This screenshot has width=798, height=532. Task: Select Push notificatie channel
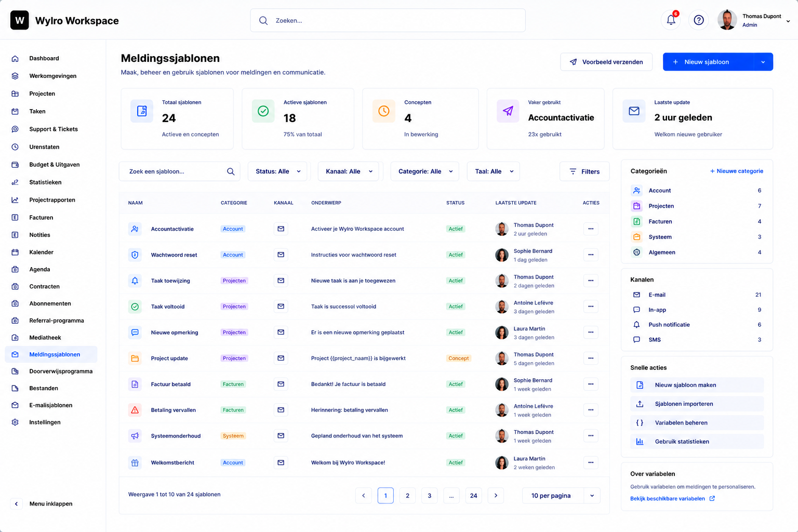coord(697,325)
